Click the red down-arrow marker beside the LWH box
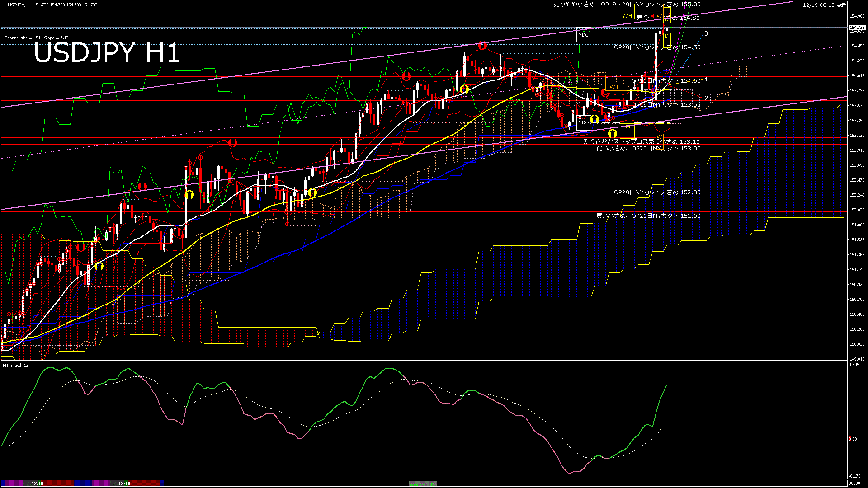Viewport: 868px width, 488px height. click(x=605, y=94)
